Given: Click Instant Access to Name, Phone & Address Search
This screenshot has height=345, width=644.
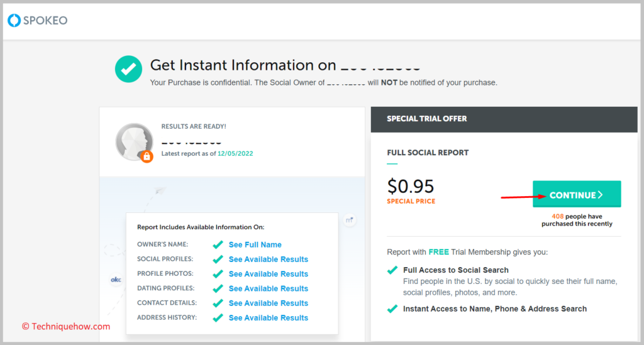Looking at the screenshot, I should 495,309.
